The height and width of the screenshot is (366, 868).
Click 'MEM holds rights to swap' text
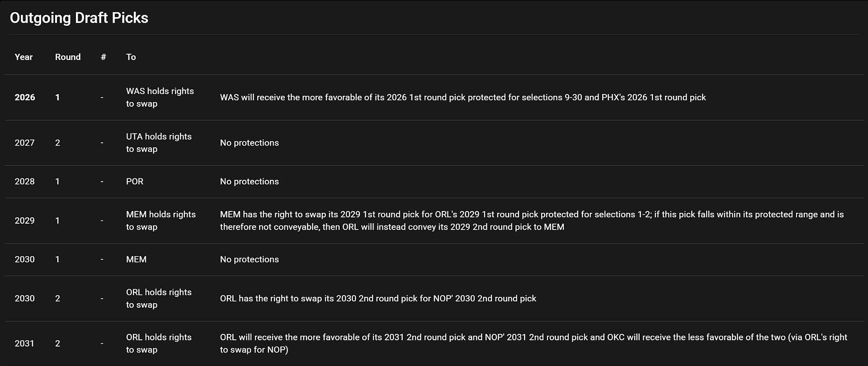click(161, 221)
